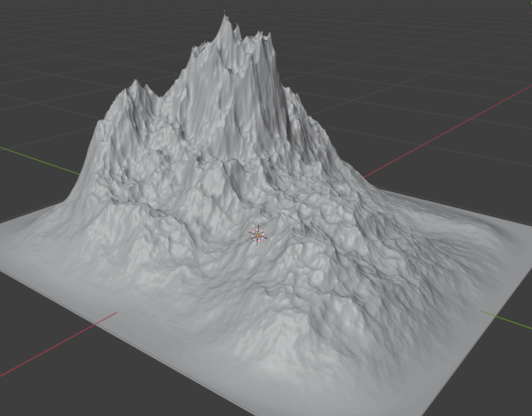The height and width of the screenshot is (416, 532).
Task: Click the secondary peak on the left ridge
Action: [134, 87]
